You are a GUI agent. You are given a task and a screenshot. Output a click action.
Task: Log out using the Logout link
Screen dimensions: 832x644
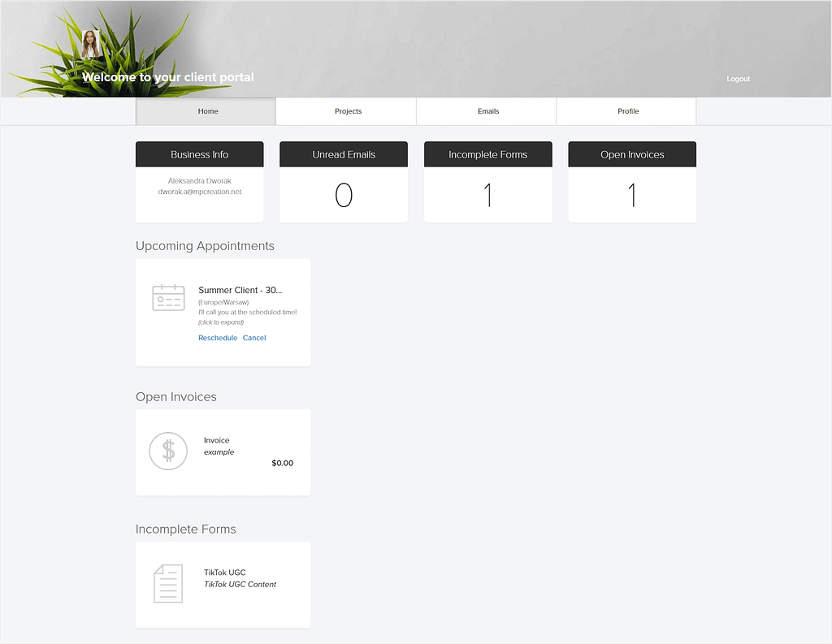[x=738, y=79]
